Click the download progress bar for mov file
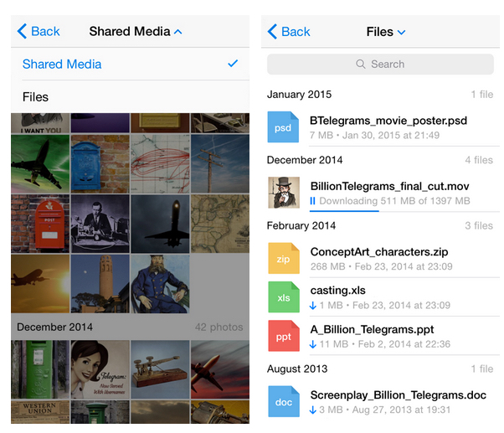Screen dimensions: 504x433 pos(404,211)
